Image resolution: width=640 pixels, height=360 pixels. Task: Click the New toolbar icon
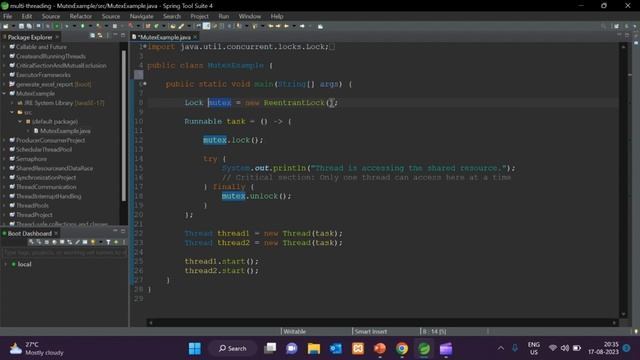coord(6,26)
